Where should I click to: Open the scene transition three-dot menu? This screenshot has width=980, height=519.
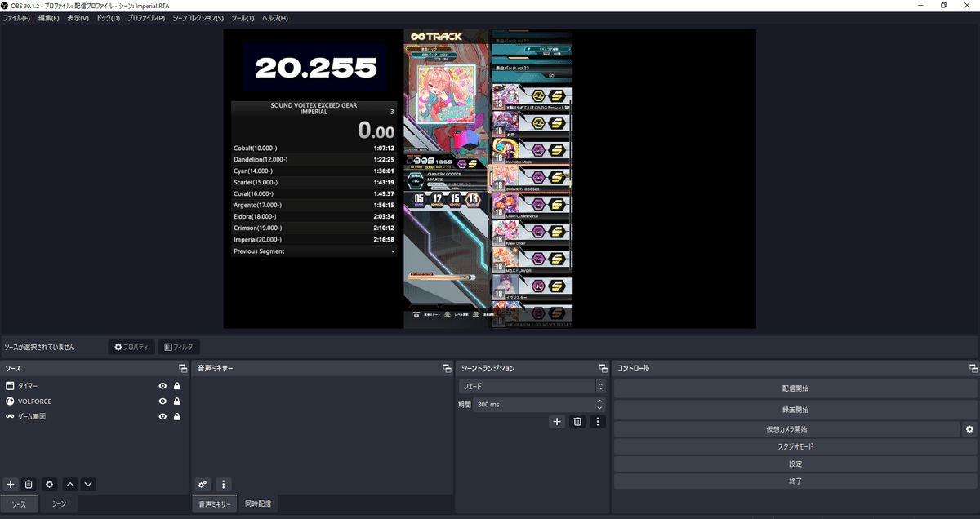pyautogui.click(x=599, y=421)
